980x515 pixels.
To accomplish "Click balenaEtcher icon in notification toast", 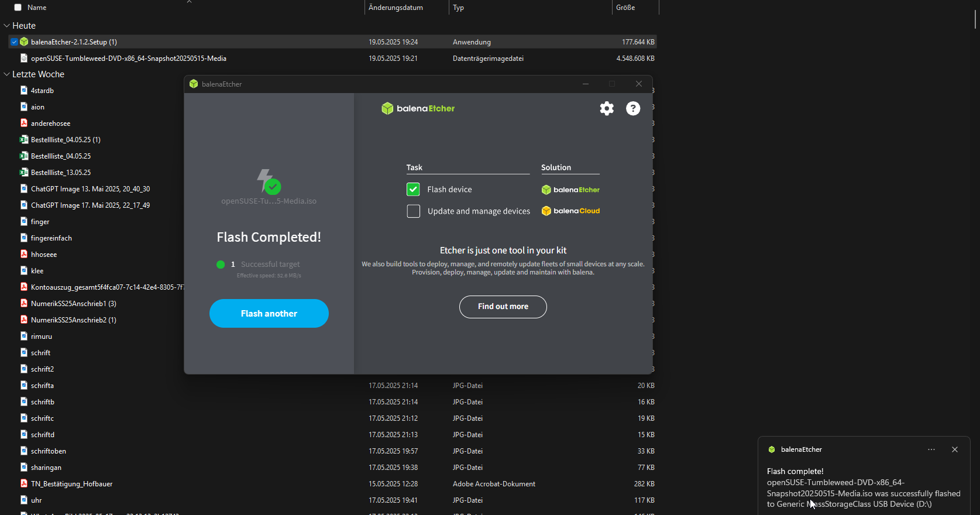I will pos(772,449).
